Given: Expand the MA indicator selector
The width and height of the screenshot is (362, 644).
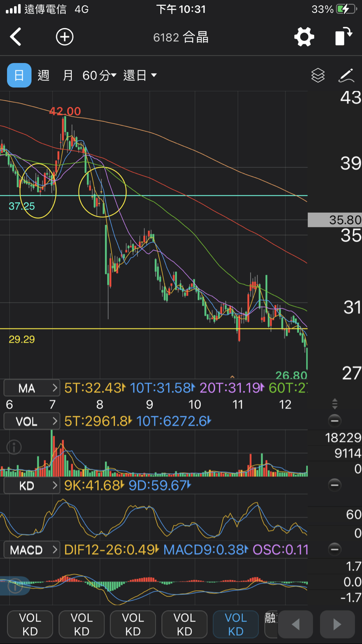Looking at the screenshot, I should (32, 388).
